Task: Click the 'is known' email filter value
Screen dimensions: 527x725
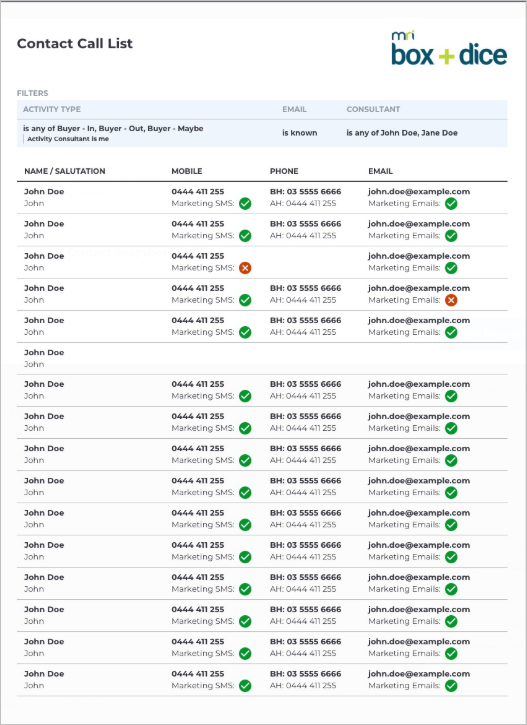Action: (300, 133)
